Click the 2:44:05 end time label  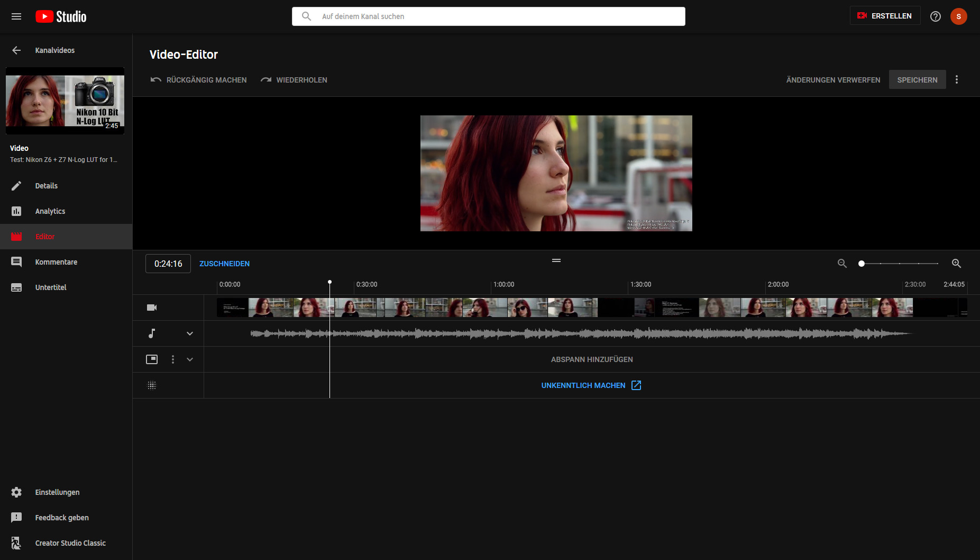954,284
